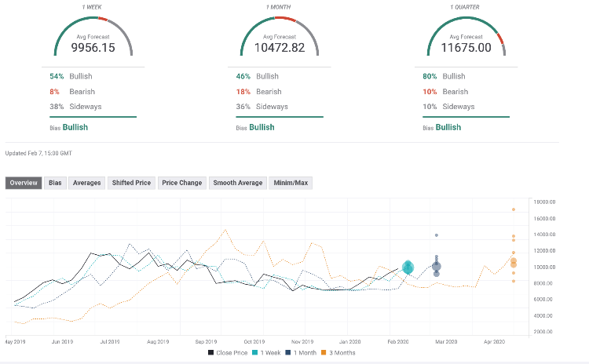
Task: Select the Minim/Max tab
Action: coord(291,183)
